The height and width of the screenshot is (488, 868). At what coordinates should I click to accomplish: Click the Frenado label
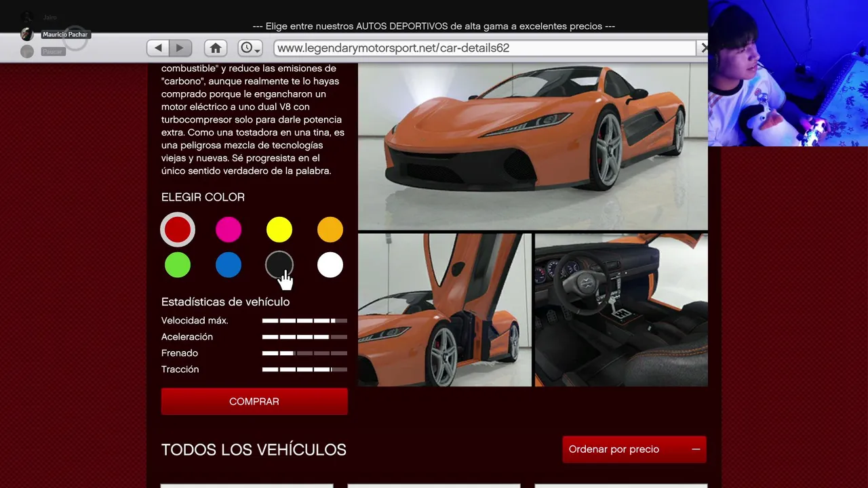tap(180, 353)
